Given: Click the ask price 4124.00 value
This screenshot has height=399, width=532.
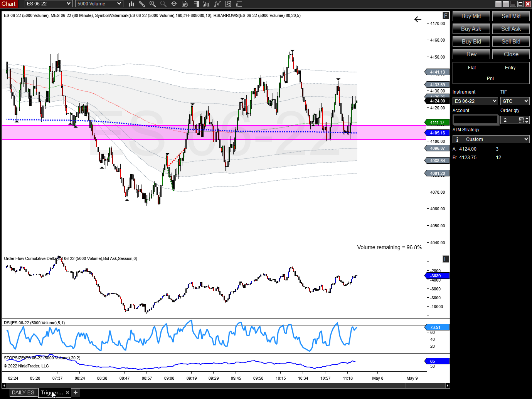Looking at the screenshot, I should (468, 149).
